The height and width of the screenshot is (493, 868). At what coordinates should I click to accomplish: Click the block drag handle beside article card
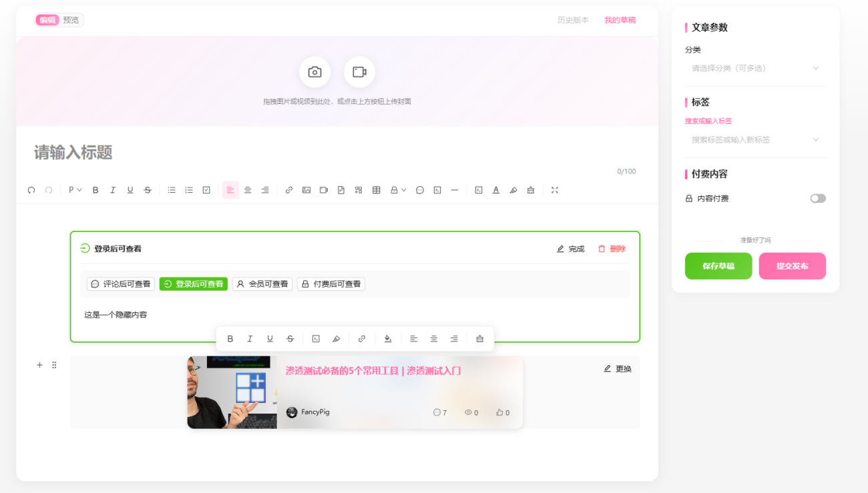54,365
